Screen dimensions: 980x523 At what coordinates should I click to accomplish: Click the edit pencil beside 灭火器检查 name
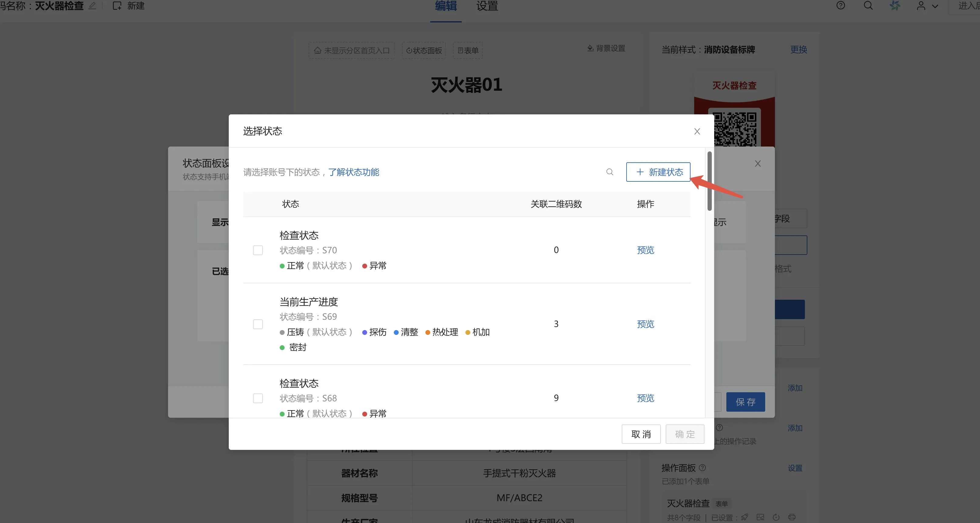92,6
